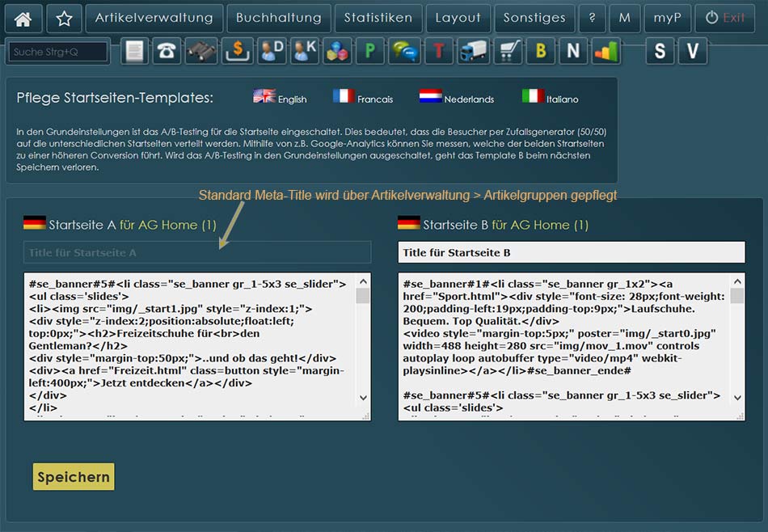Switch templates to Nederlands language

point(457,97)
